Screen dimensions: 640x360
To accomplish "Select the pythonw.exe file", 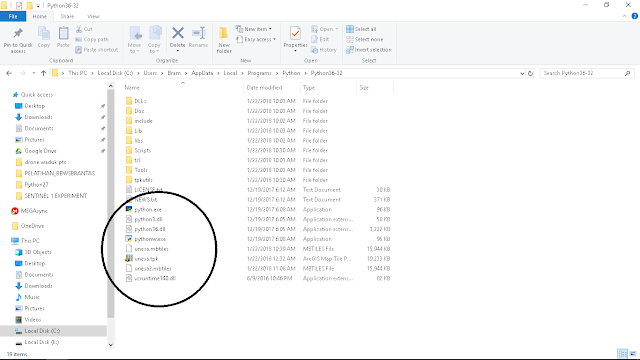I will coord(150,239).
